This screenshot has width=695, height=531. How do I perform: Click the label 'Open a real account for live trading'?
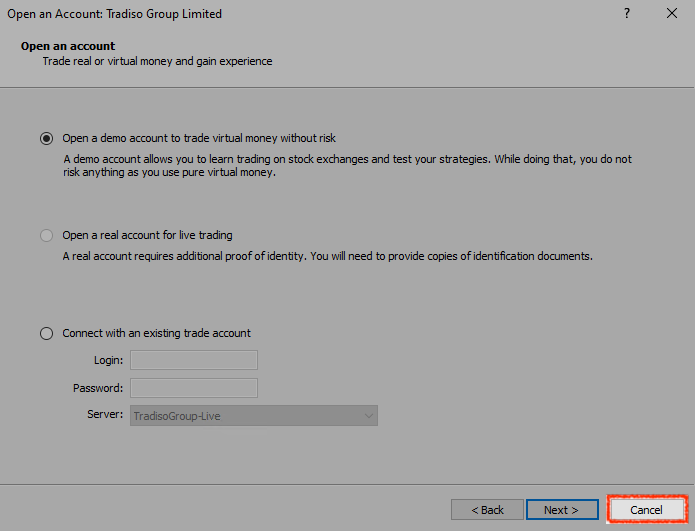(x=147, y=235)
